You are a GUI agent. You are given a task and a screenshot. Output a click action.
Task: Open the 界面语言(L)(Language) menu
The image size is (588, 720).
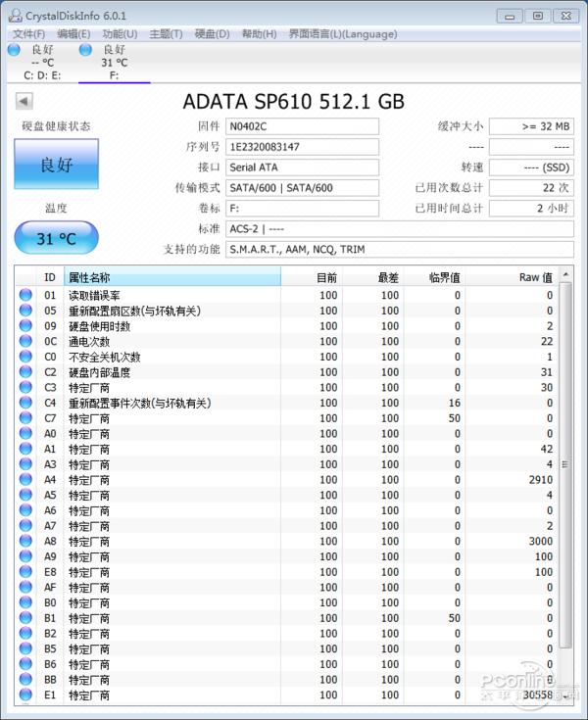tap(343, 34)
